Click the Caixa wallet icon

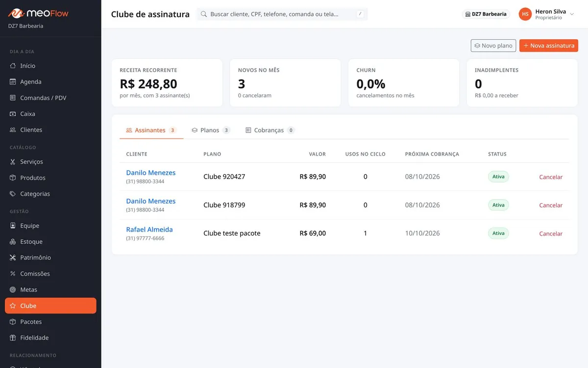pyautogui.click(x=13, y=114)
